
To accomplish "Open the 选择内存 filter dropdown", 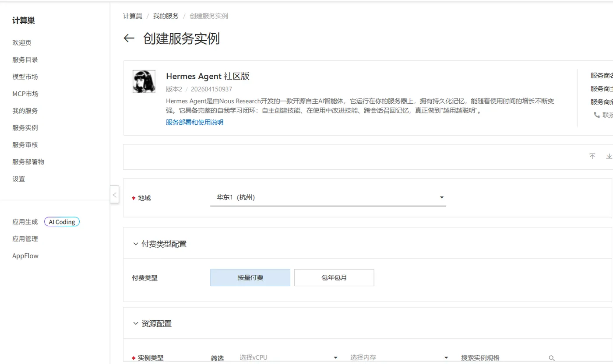I will pos(399,358).
